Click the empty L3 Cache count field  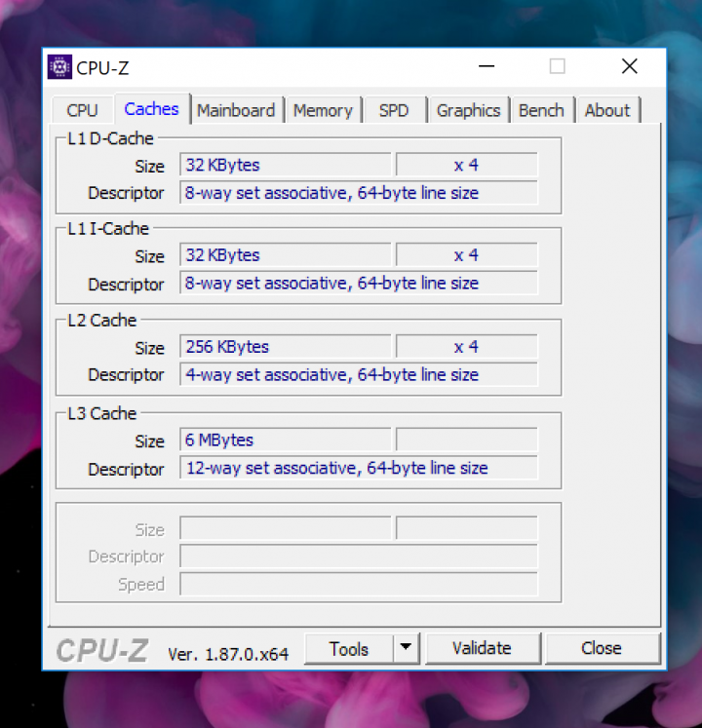[466, 440]
